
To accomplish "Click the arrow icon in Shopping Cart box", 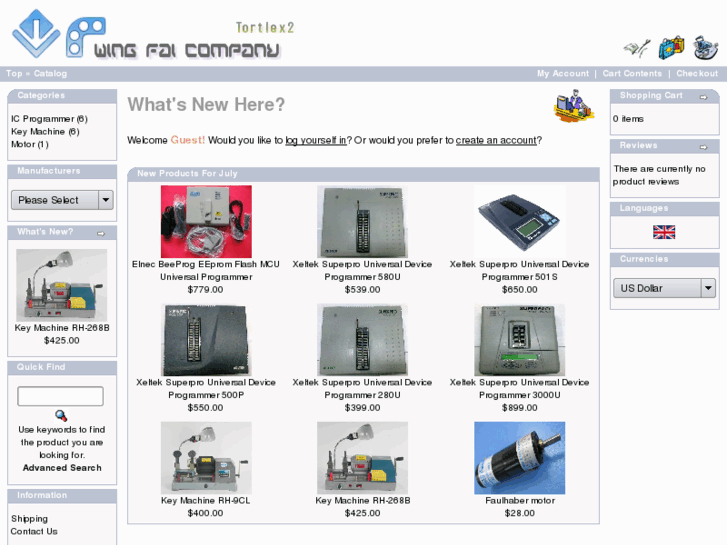I will (x=703, y=97).
